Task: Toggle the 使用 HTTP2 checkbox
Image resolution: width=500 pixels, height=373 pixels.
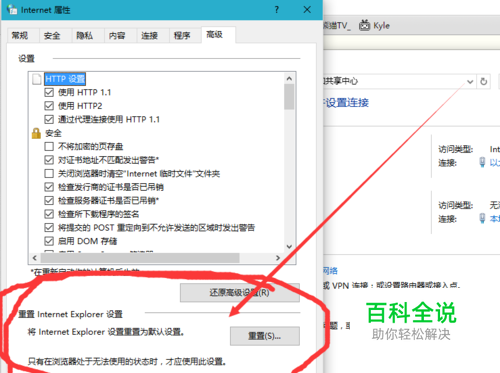Action: (49, 106)
